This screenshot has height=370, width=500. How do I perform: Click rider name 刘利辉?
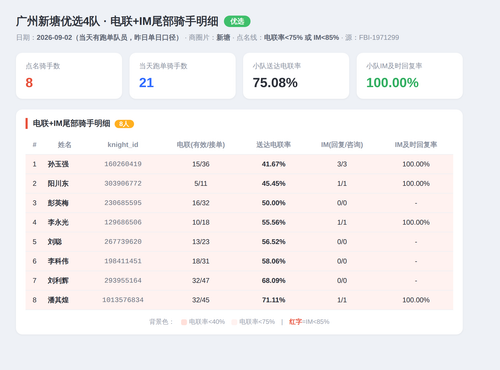(x=58, y=281)
